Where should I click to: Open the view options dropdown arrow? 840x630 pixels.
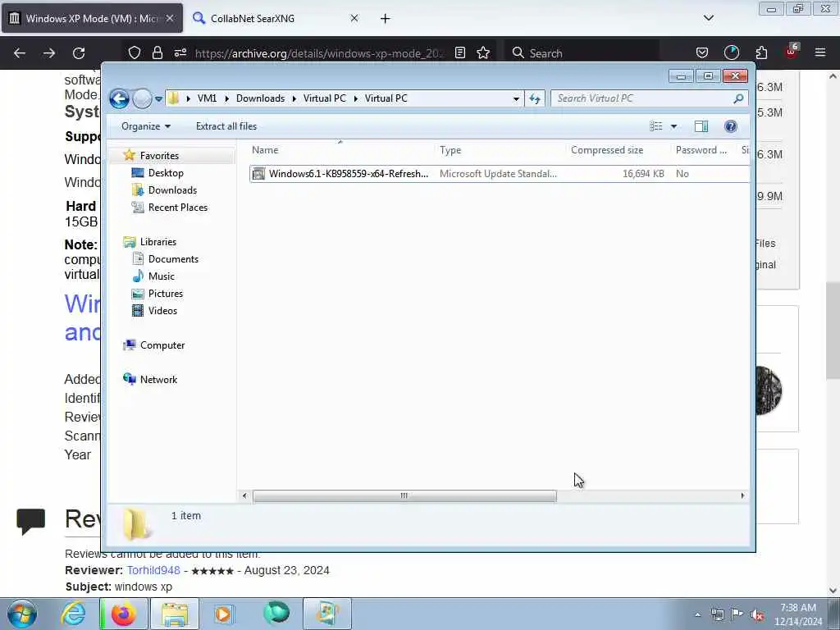[x=674, y=126]
